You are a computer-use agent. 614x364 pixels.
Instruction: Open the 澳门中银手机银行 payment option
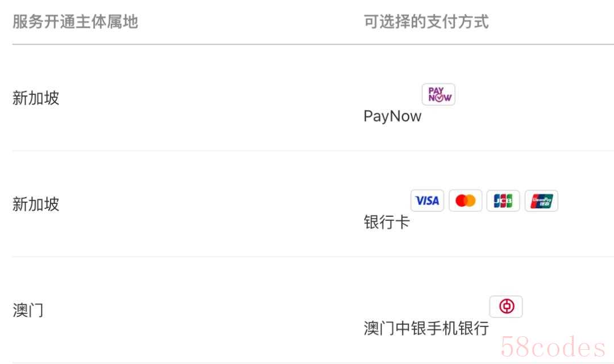point(426,328)
